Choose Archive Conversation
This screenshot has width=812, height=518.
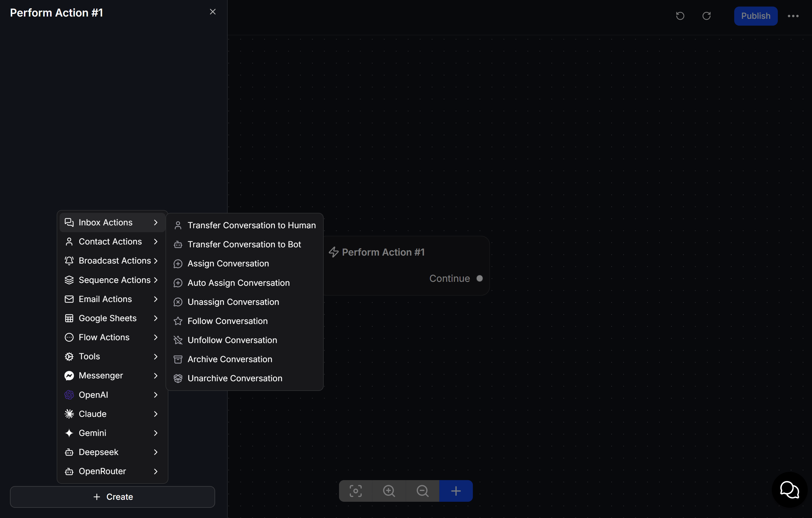pyautogui.click(x=244, y=359)
